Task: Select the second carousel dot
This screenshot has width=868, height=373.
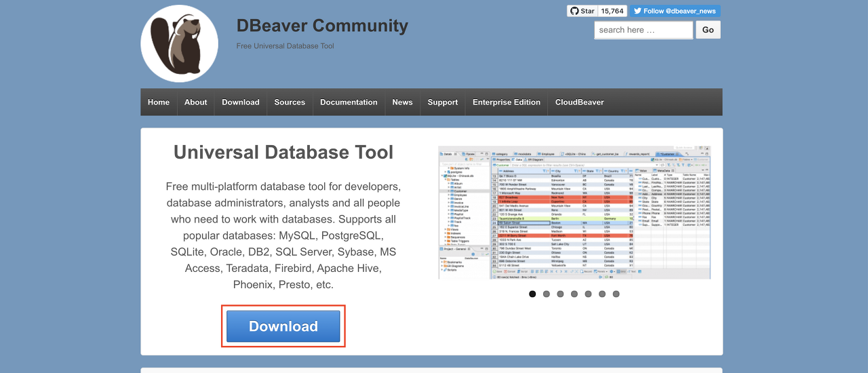Action: (547, 294)
